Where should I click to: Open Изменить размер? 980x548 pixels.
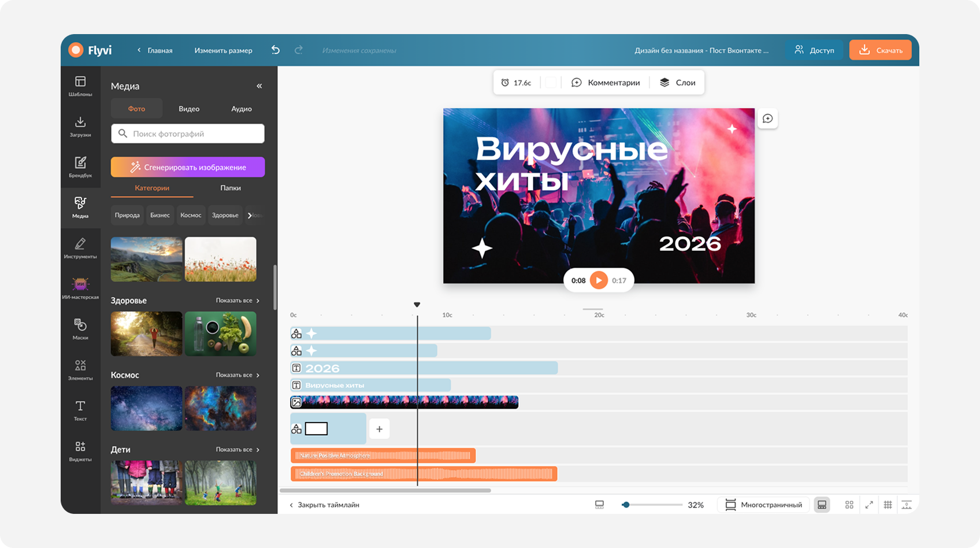(x=223, y=50)
